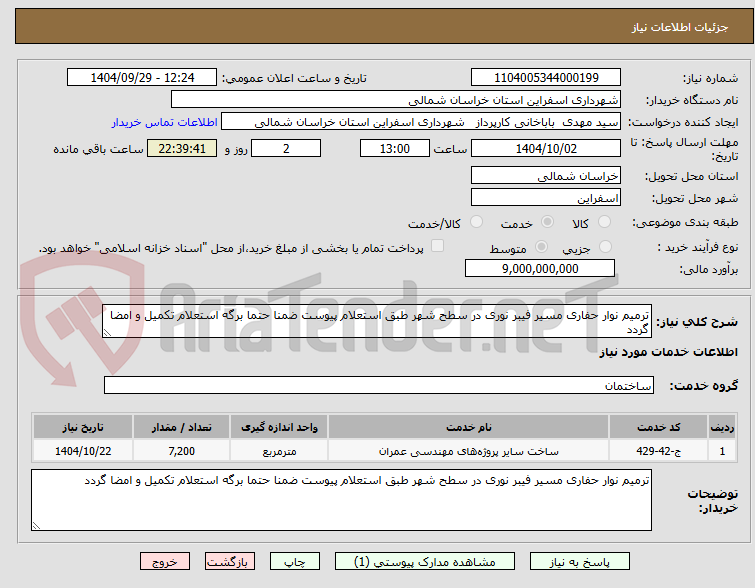The image size is (755, 588).
Task: Click the اطلاعات خدمات مورد نیاز section heading
Action: tap(668, 353)
